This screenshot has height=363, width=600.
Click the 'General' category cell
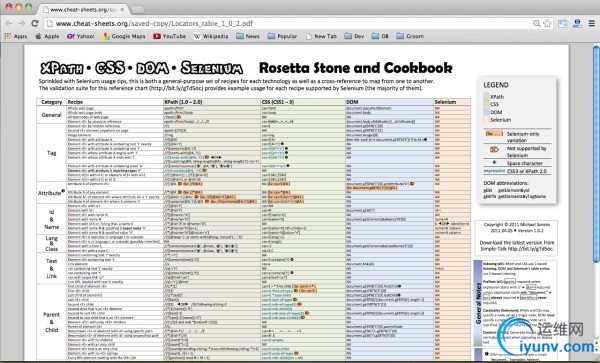[52, 115]
